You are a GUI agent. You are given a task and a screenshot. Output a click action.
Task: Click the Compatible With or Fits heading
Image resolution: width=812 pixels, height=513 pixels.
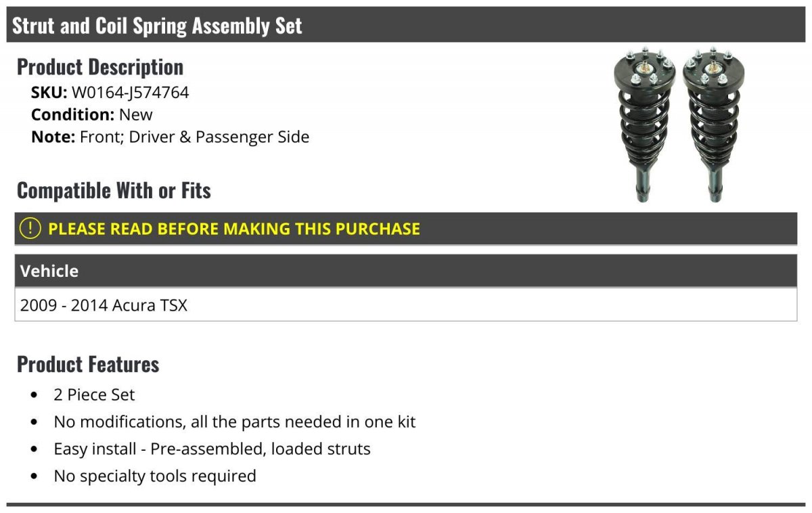point(114,191)
